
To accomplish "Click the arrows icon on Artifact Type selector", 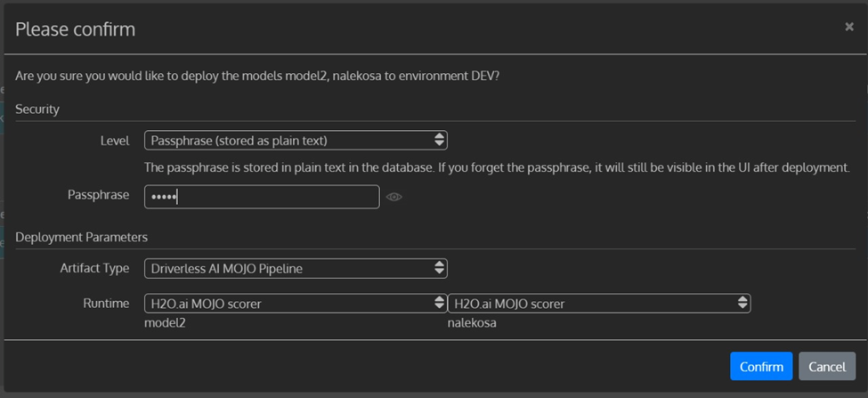I will (x=439, y=268).
